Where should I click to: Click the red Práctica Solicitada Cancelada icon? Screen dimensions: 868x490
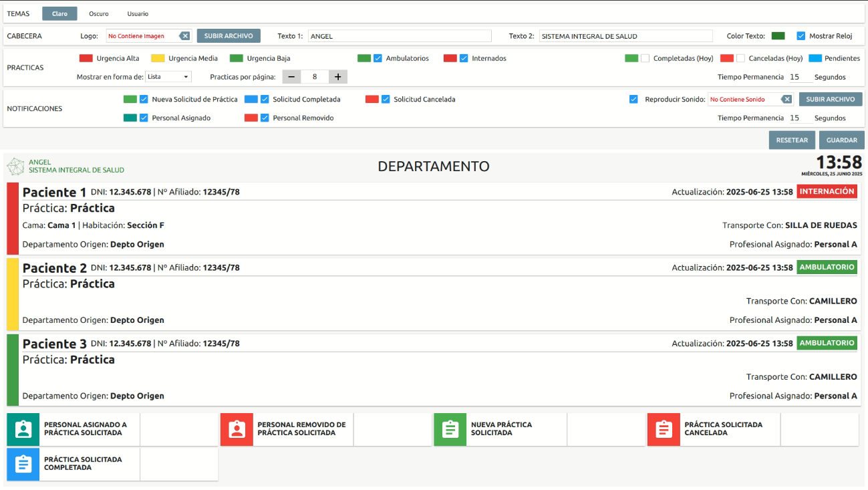663,429
